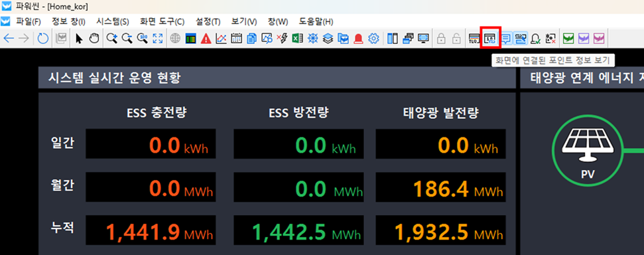
Task: Click the blue documents copy icon
Action: (x=252, y=39)
